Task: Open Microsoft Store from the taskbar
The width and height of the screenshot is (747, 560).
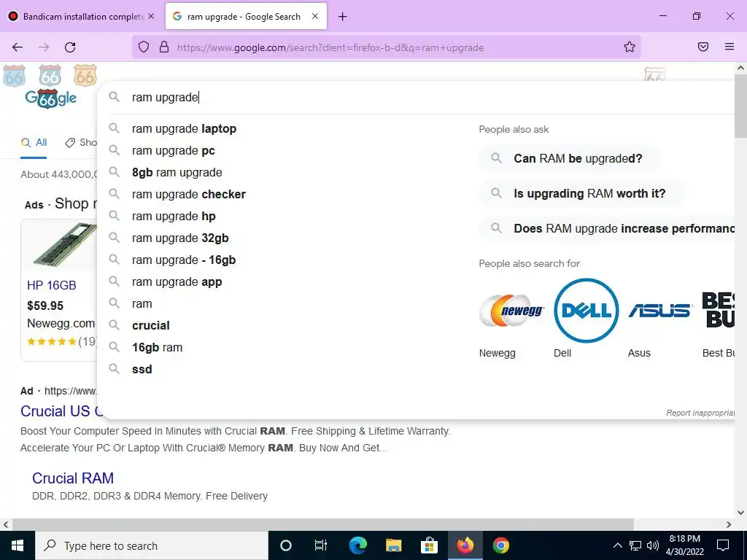Action: [x=429, y=545]
